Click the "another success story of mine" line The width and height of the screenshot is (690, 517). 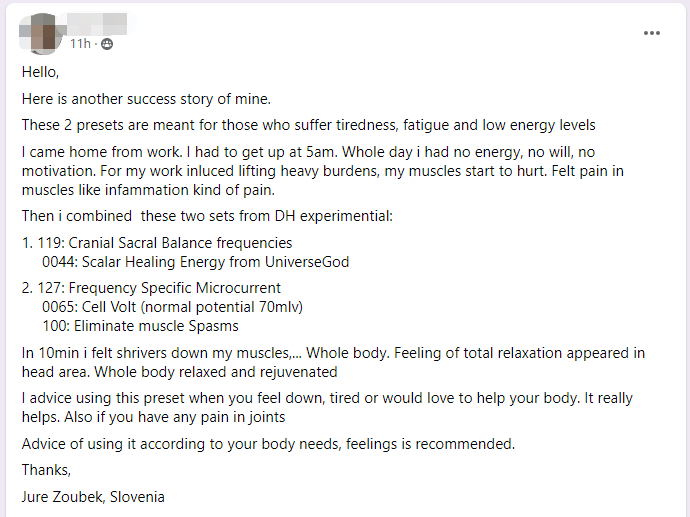[146, 98]
